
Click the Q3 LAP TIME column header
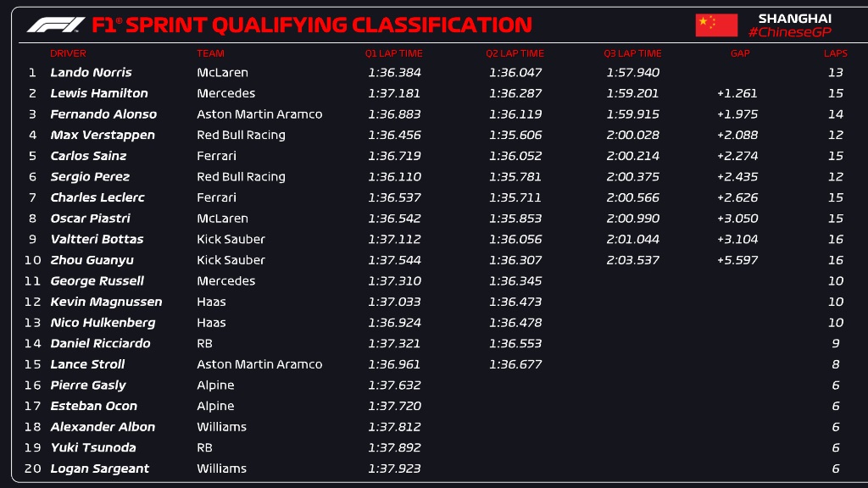pos(632,53)
